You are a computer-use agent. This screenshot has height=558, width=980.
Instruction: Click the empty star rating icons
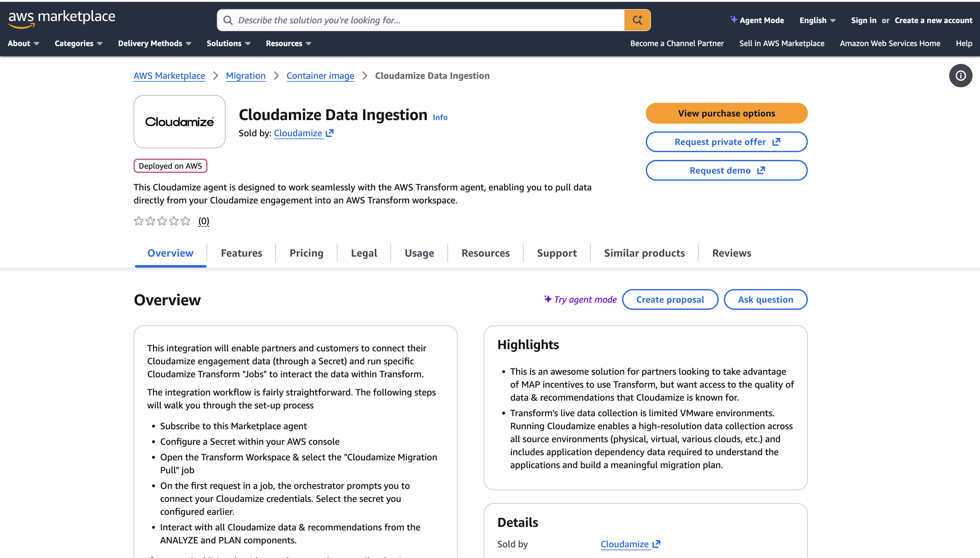pyautogui.click(x=162, y=221)
